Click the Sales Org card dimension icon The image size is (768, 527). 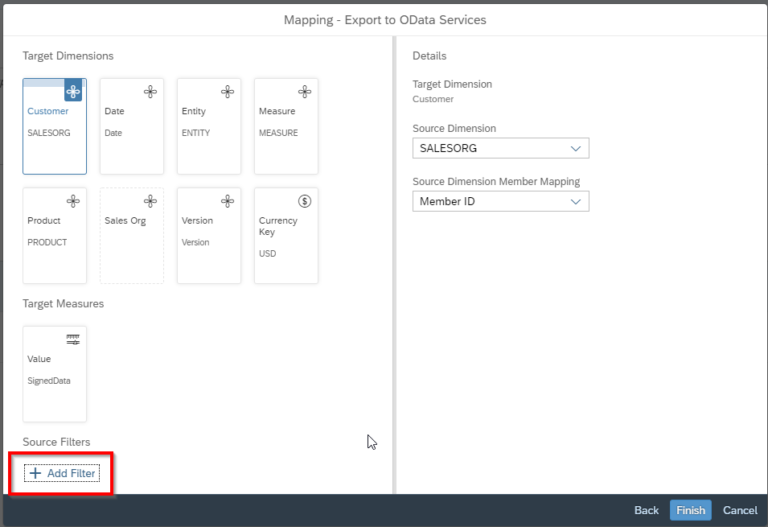click(x=150, y=201)
